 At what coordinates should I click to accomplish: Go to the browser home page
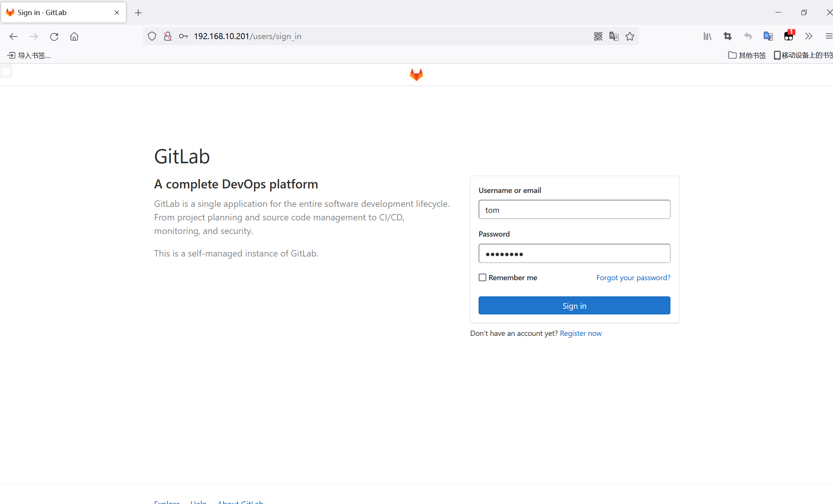[74, 36]
